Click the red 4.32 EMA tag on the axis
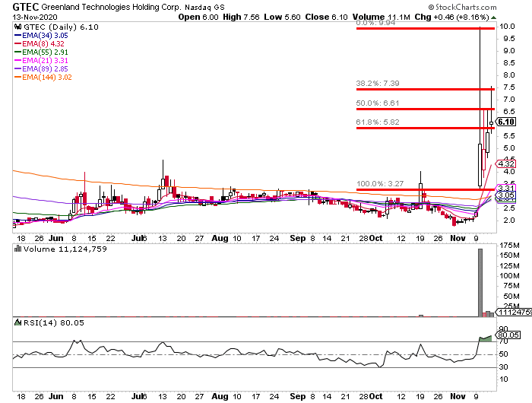Viewport: 532px width, 403px height. 506,163
